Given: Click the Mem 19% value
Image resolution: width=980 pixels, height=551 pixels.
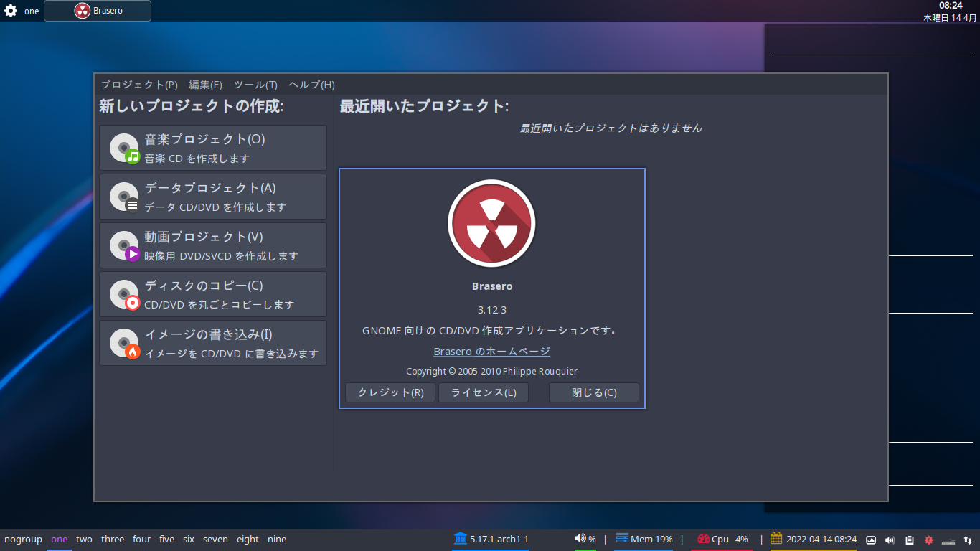Looking at the screenshot, I should coord(651,540).
